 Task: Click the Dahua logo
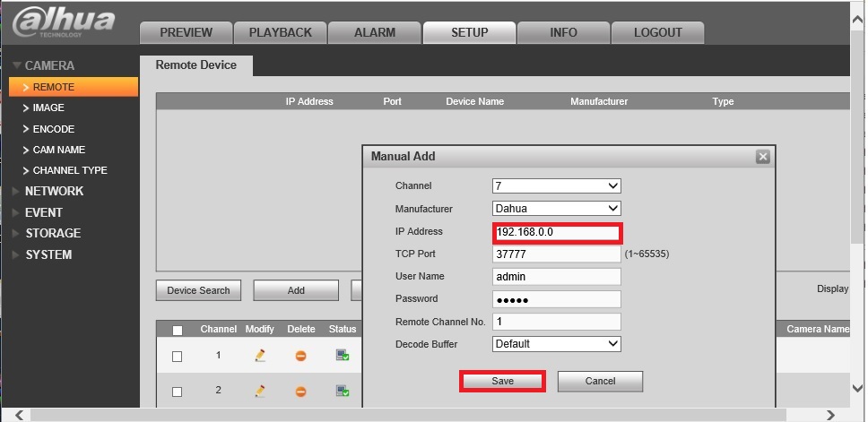click(x=63, y=22)
